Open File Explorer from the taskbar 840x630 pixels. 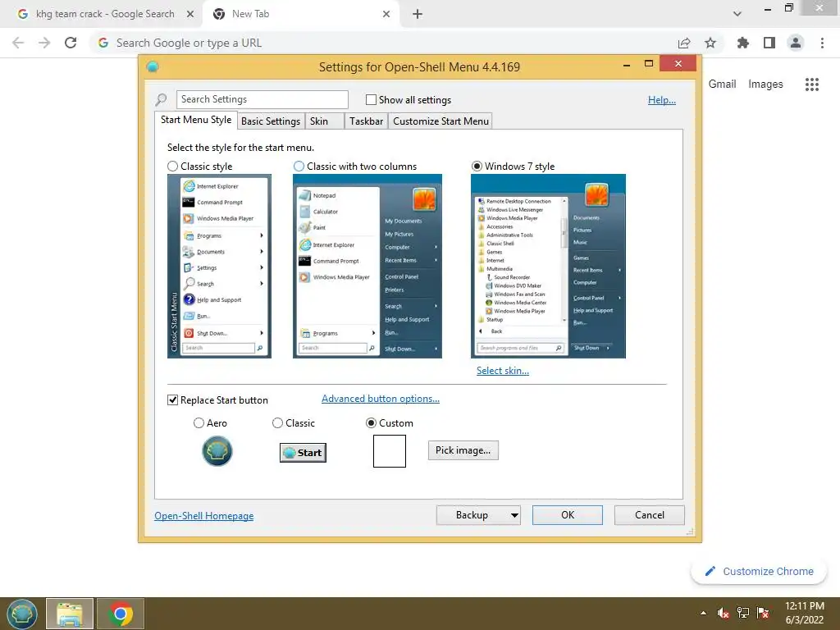tap(70, 614)
